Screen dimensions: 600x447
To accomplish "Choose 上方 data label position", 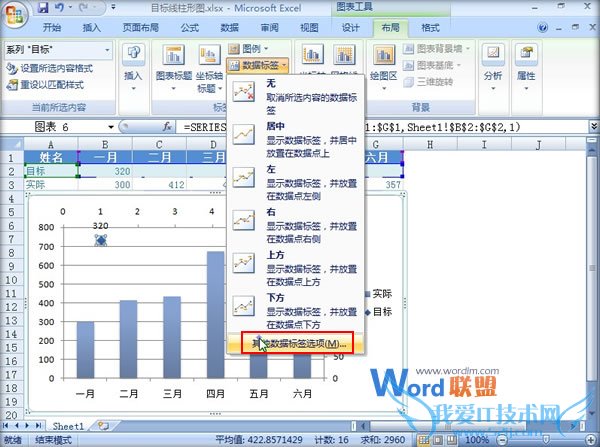I will (295, 268).
